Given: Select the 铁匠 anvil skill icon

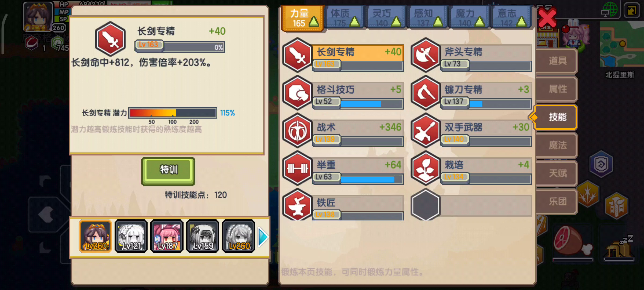Looking at the screenshot, I should [297, 205].
